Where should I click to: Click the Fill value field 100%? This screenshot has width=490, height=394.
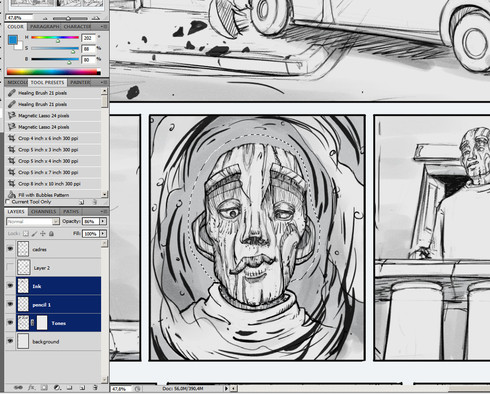tap(91, 234)
